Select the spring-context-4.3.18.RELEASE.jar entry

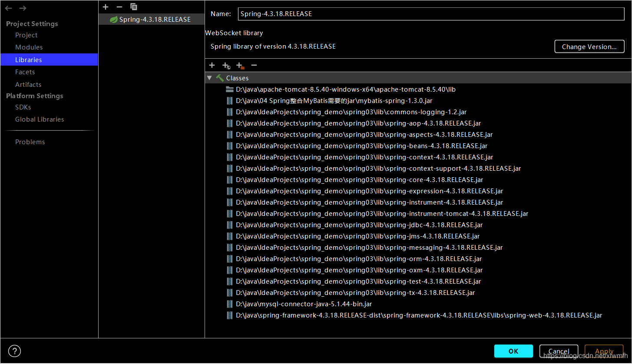tap(364, 157)
